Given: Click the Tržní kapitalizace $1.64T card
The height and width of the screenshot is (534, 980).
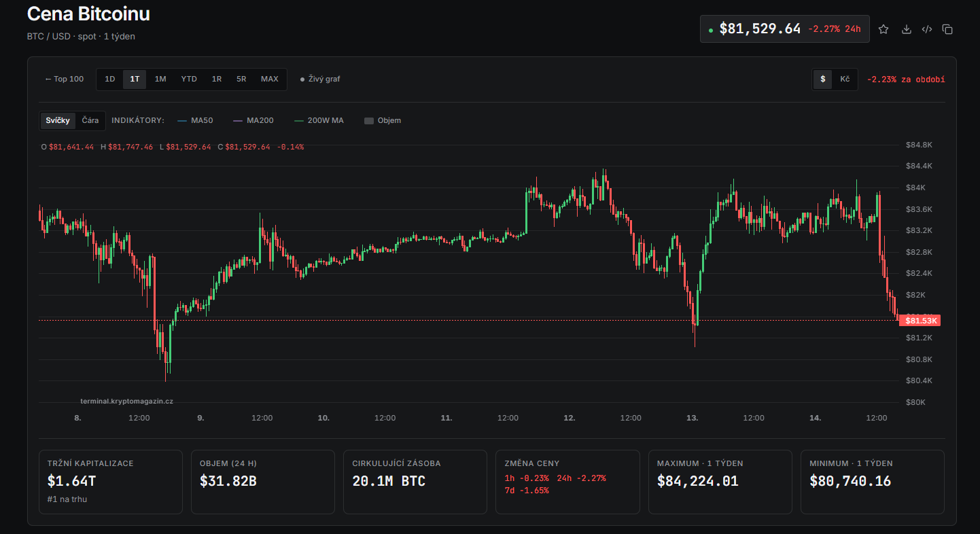Looking at the screenshot, I should coord(111,482).
